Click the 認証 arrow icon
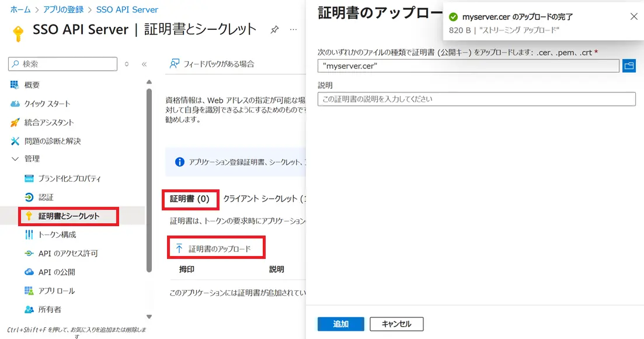The height and width of the screenshot is (339, 644). [x=29, y=197]
